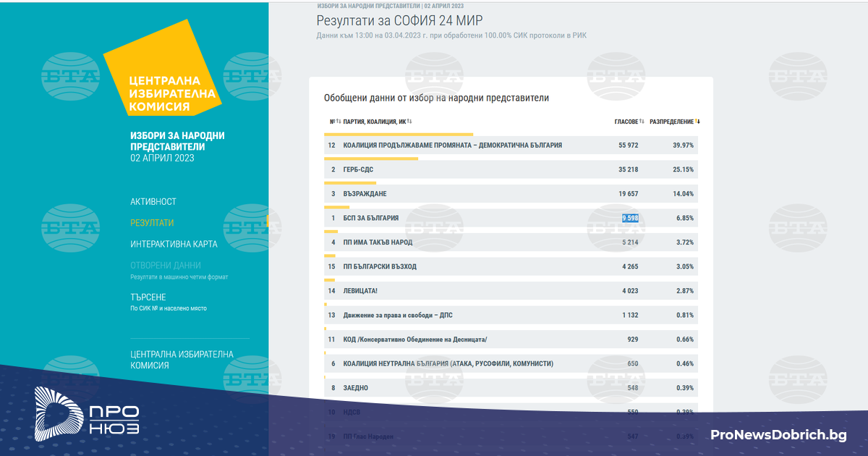Sort table by ГЛАСОВЕ using its arrows
The width and height of the screenshot is (868, 456).
(642, 122)
